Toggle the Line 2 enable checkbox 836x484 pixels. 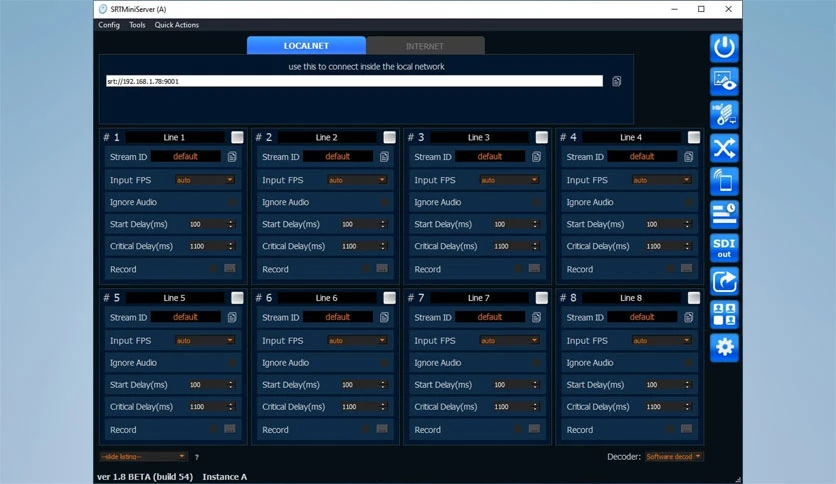390,137
